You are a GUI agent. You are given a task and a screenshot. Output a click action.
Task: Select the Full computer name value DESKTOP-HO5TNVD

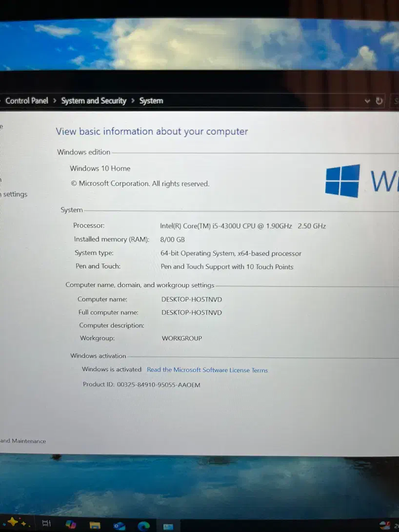[x=192, y=312]
